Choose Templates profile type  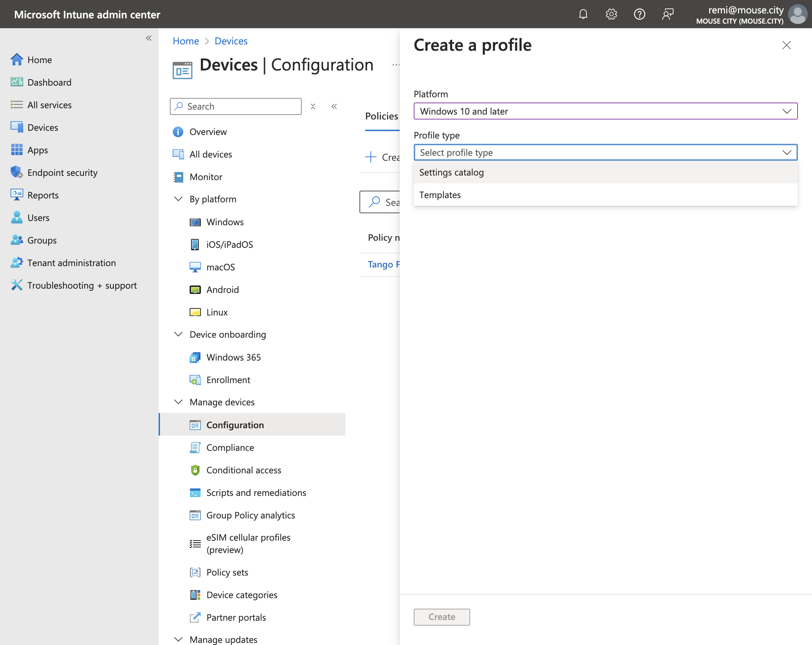click(x=605, y=195)
